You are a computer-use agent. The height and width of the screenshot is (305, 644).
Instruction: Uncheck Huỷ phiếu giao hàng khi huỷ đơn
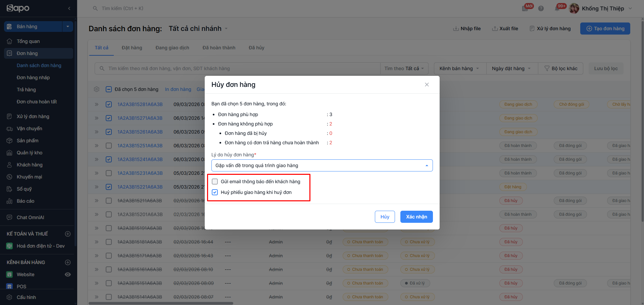coord(215,192)
